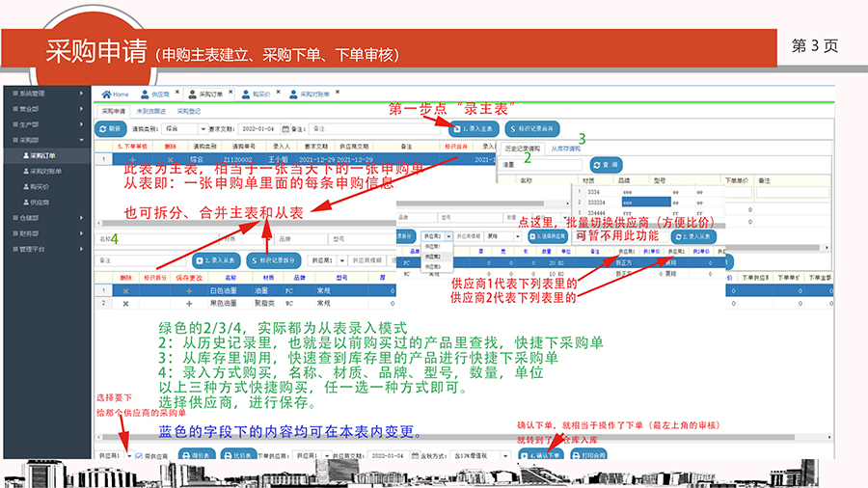The height and width of the screenshot is (488, 868).
Task: Click the 标识记录拆分 button
Action: (x=274, y=260)
